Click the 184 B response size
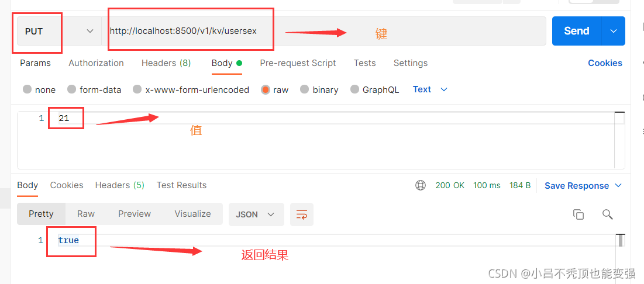The image size is (644, 284). point(520,185)
